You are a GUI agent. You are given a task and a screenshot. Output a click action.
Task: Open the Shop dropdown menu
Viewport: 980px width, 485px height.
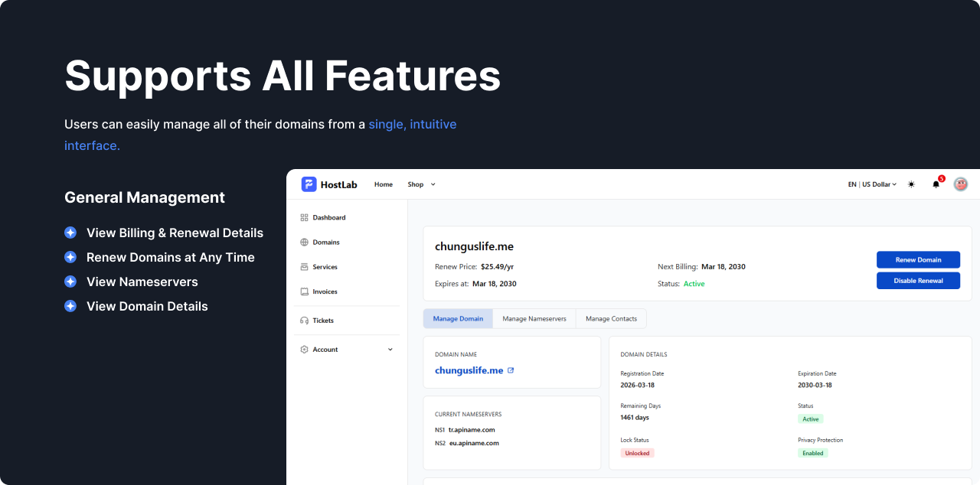pyautogui.click(x=421, y=184)
